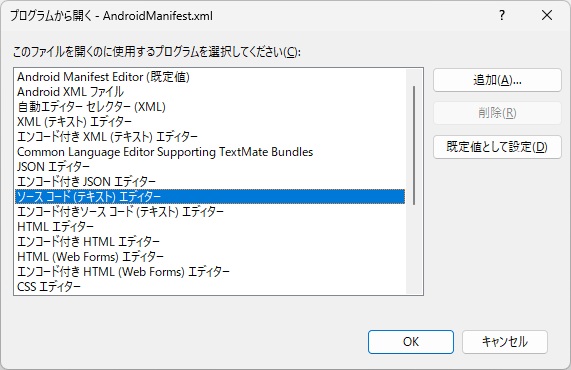This screenshot has width=571, height=370.
Task: Choose エンコード付き XML (テキスト) エディター
Action: click(x=210, y=137)
